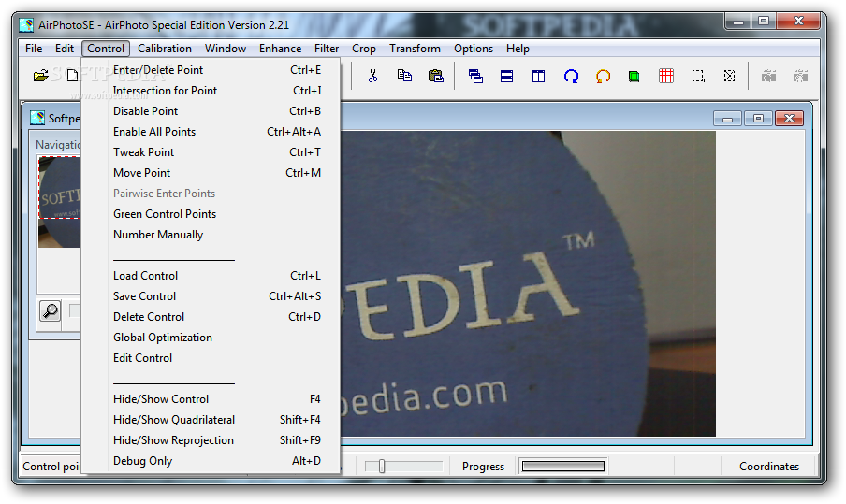Click the Softpedia child window icon

(x=37, y=118)
